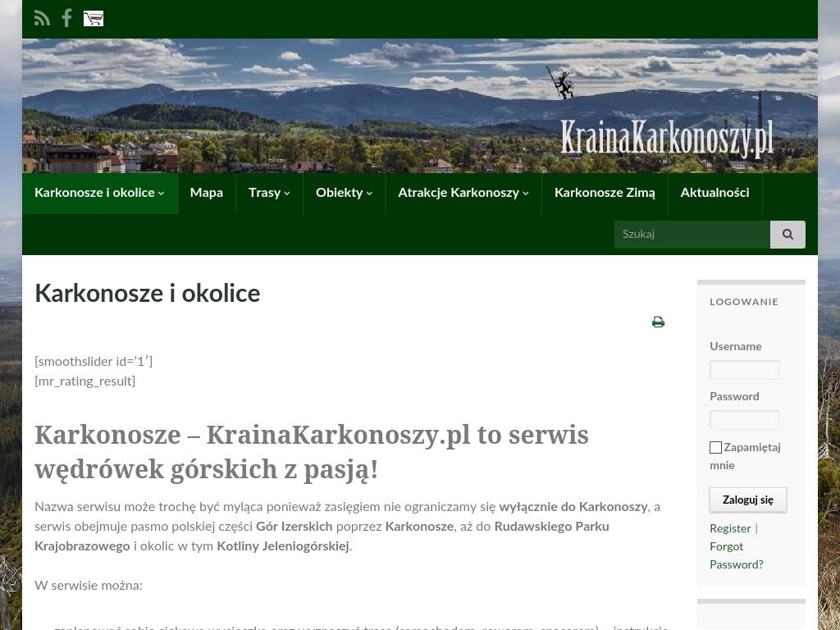The image size is (840, 630).
Task: Visit the Facebook page icon
Action: click(x=67, y=18)
